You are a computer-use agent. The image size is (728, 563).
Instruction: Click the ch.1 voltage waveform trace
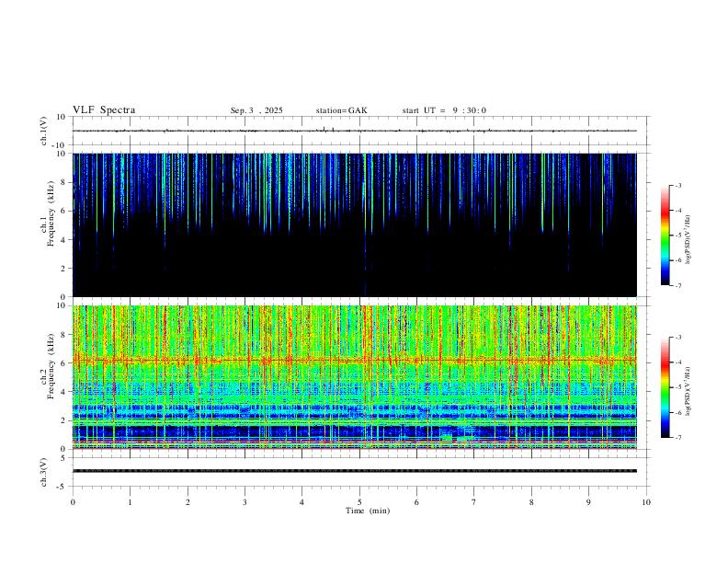click(x=355, y=131)
